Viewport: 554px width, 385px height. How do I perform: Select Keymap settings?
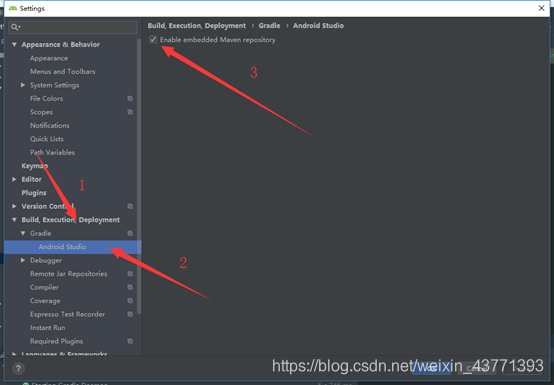click(x=35, y=166)
